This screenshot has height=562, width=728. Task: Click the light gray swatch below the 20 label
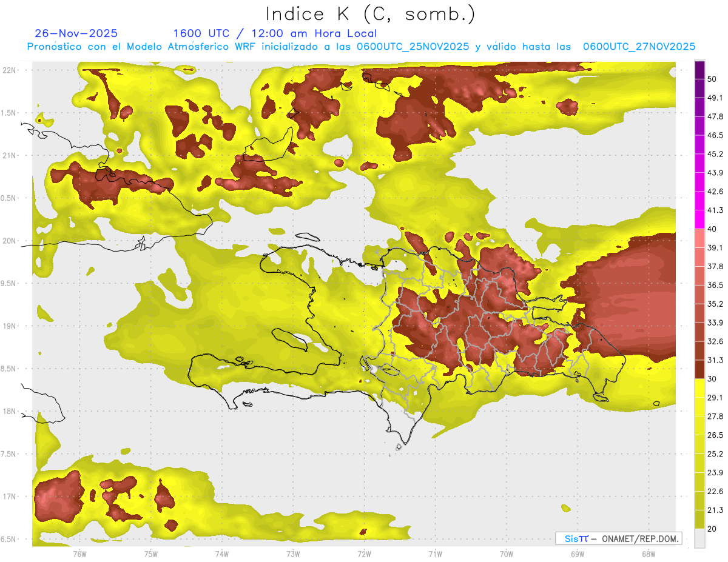[x=699, y=538]
